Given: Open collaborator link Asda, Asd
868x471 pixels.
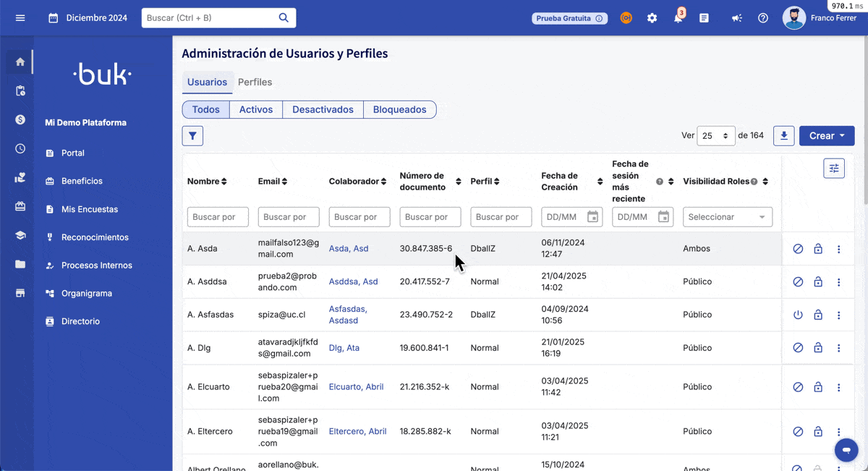Looking at the screenshot, I should (349, 249).
